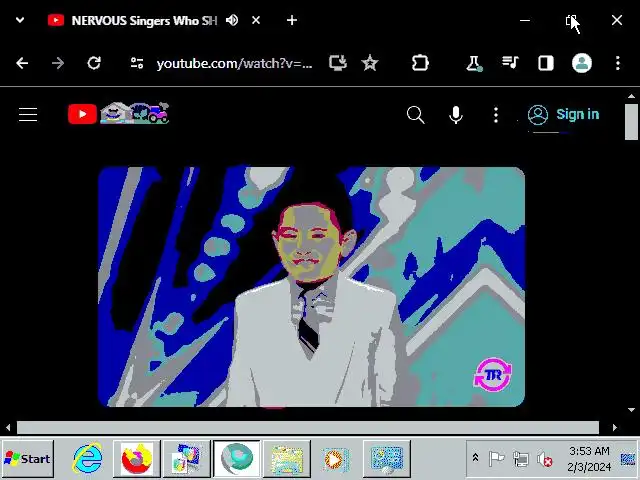Open the Chrome profile avatar
The image size is (640, 480).
click(582, 63)
